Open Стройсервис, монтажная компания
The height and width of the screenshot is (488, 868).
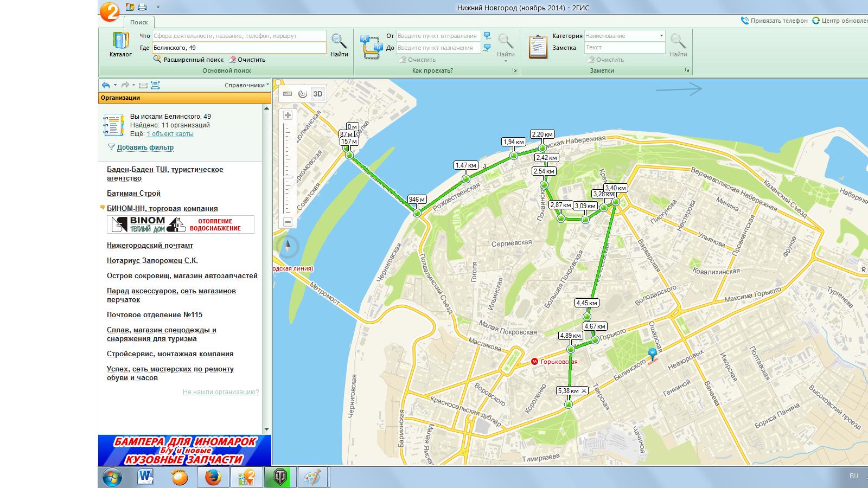click(x=170, y=354)
